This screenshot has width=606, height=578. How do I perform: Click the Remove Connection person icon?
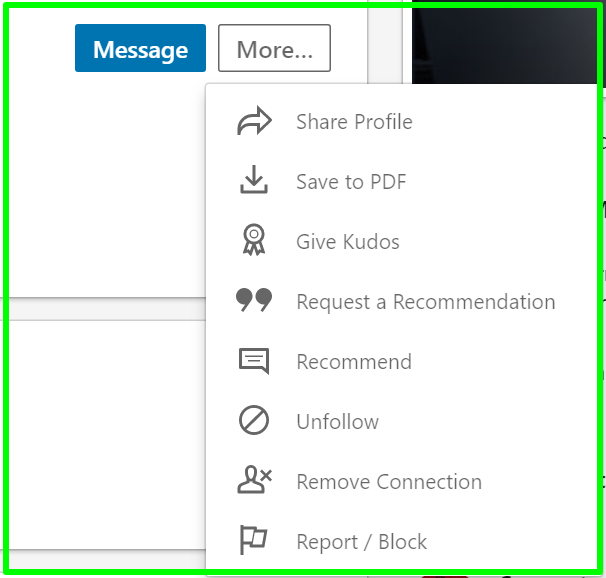(x=254, y=479)
